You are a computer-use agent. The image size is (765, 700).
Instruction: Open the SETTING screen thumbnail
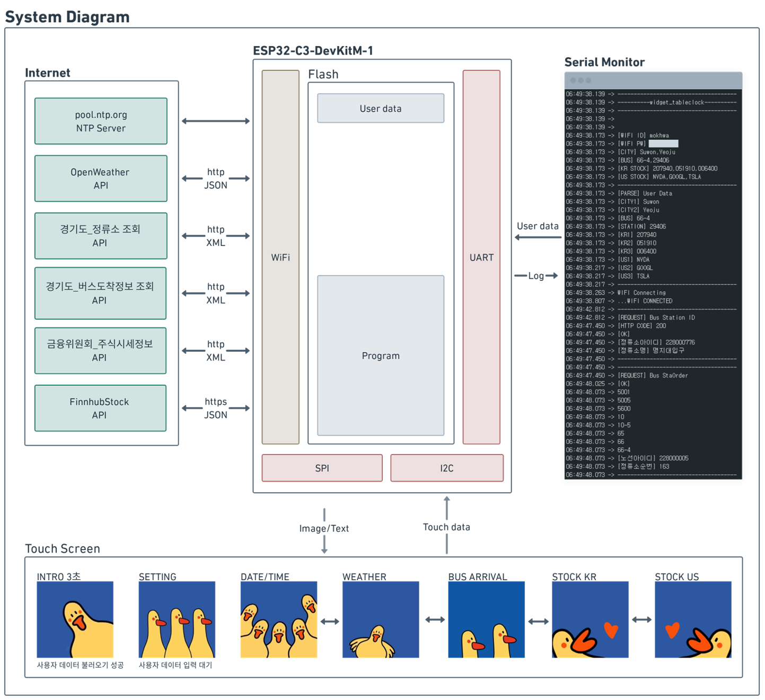(x=177, y=619)
